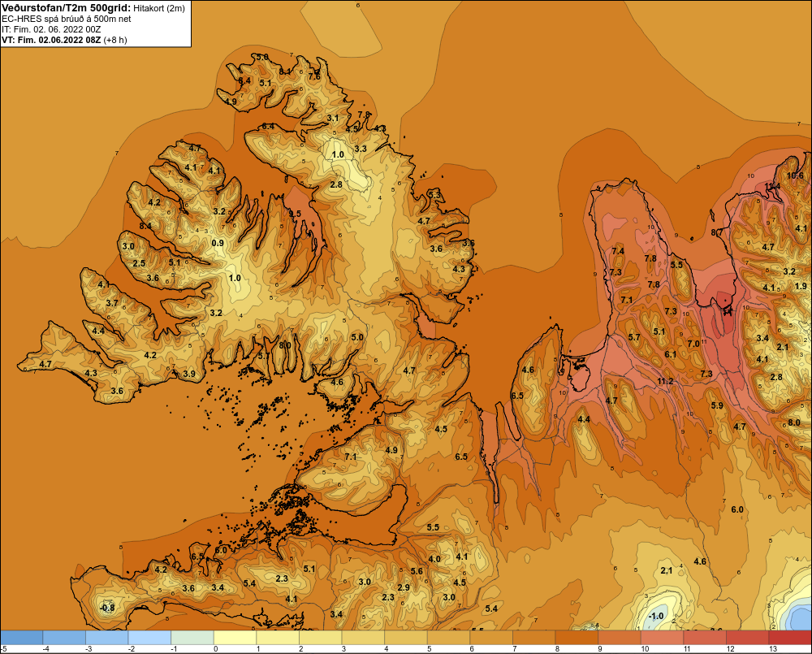812x654 pixels.
Task: Click the 'IT: Fim. 02. 06. 2022 00Z' line
Action: 51,29
